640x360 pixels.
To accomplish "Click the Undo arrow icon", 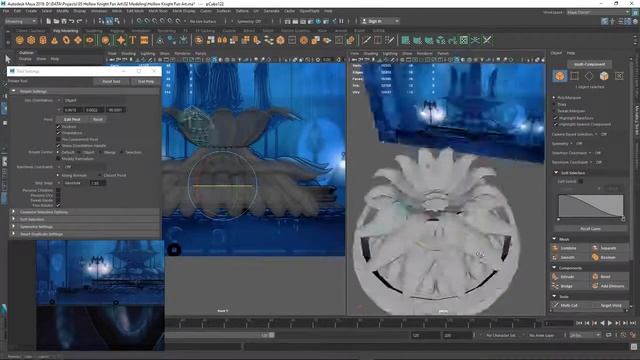I will click(x=72, y=21).
